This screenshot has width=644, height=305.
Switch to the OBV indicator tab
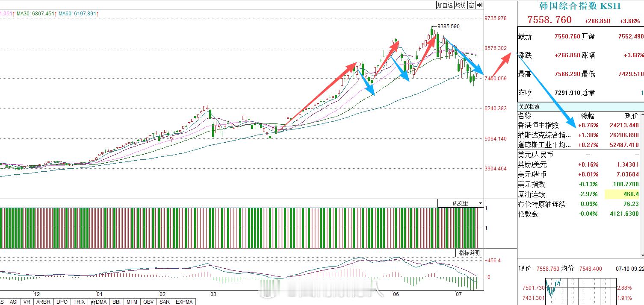coord(148,302)
